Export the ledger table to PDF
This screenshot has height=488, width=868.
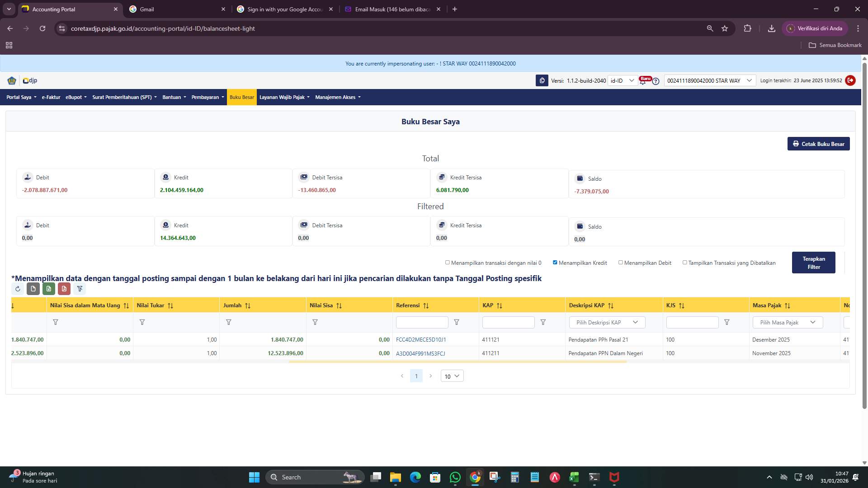64,289
